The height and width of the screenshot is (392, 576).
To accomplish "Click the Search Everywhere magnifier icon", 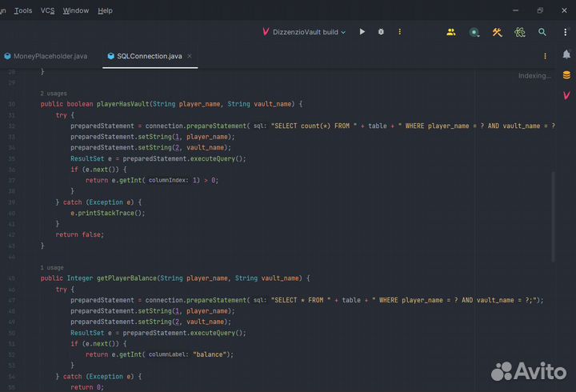I will [542, 32].
